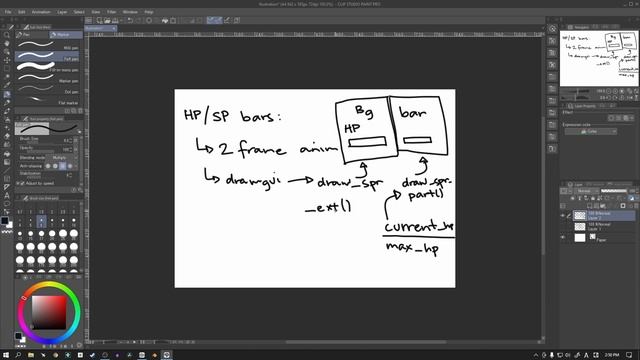Pick a color in the color wheel square
The image size is (640, 360).
pos(49,312)
